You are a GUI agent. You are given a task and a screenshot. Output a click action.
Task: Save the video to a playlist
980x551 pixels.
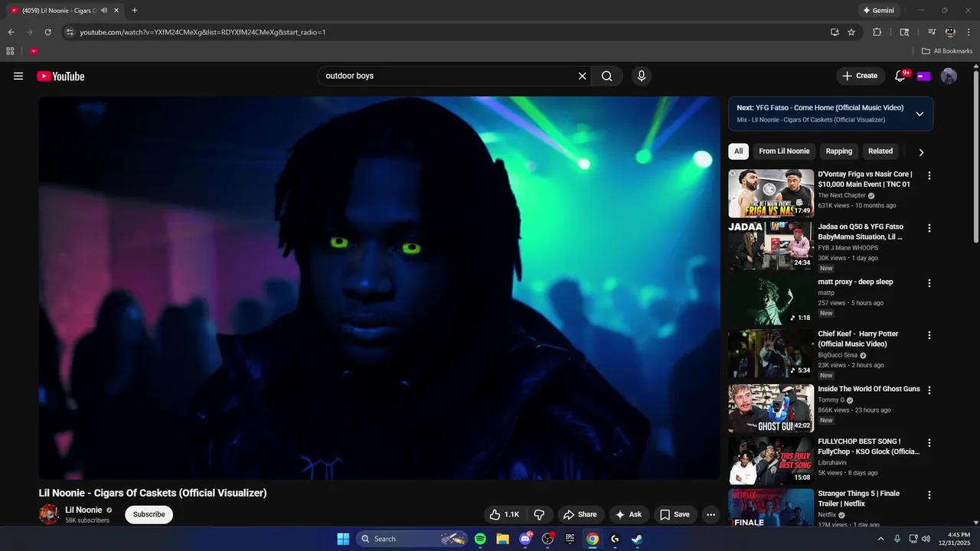click(675, 514)
